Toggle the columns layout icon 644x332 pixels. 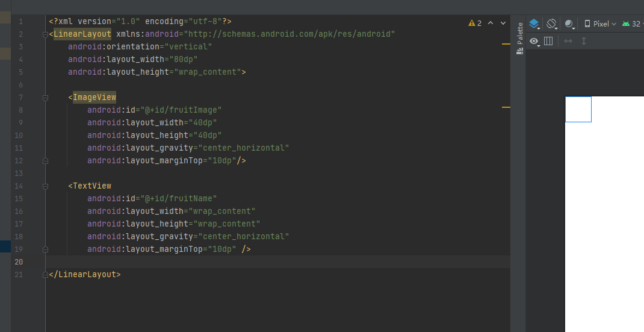548,41
